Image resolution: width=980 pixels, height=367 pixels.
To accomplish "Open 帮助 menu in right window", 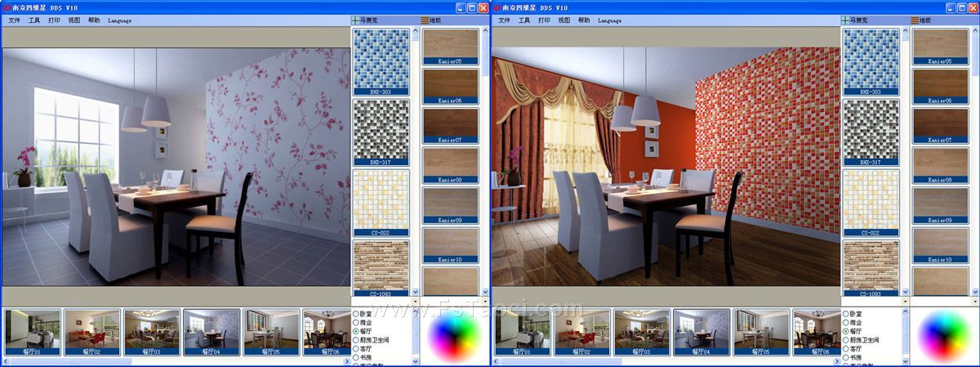I will 584,20.
